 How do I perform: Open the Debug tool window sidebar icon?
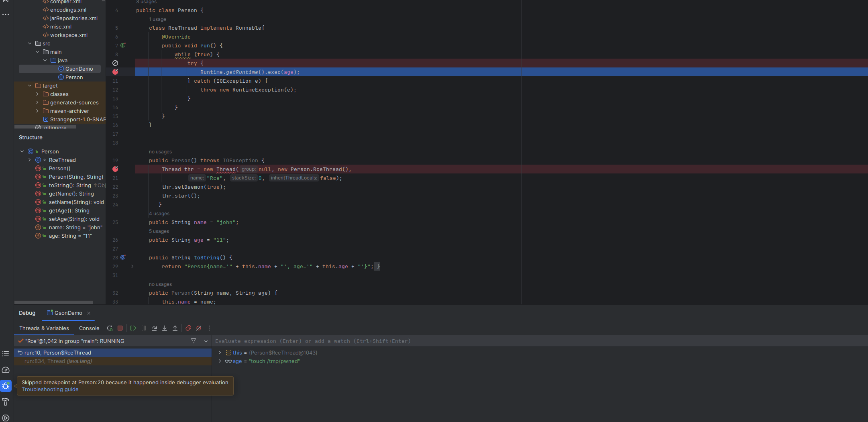[x=6, y=386]
